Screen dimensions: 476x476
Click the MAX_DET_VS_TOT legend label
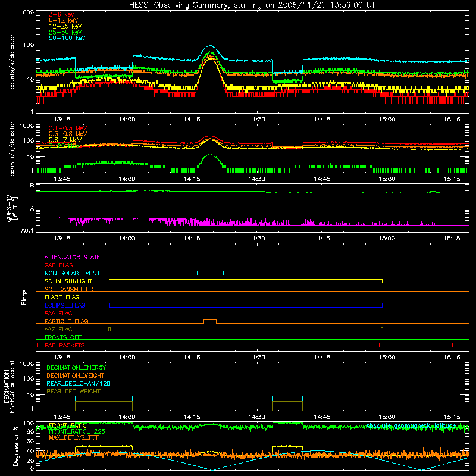(x=74, y=437)
